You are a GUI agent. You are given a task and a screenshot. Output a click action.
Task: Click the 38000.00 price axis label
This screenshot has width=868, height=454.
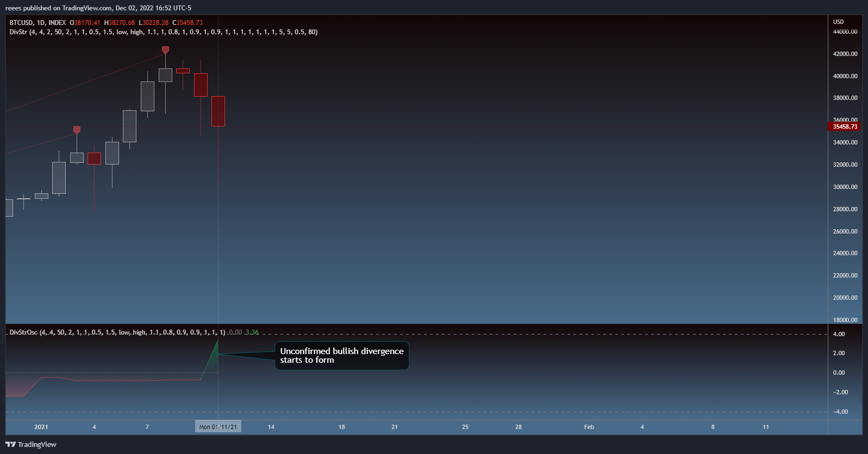click(845, 98)
